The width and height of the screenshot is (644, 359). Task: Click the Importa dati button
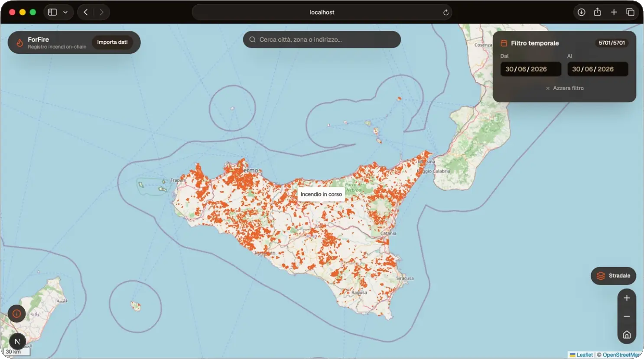[112, 42]
